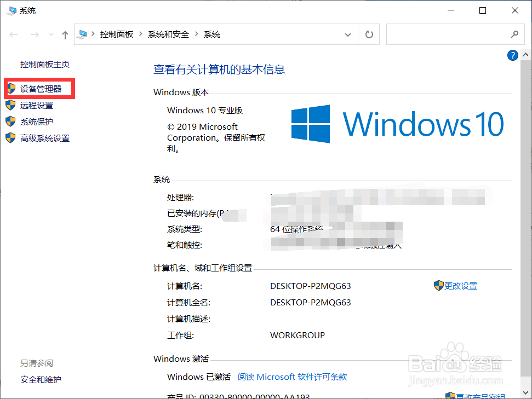Click shield icon beside 设备管理器
Viewport: 532px width, 399px height.
(x=11, y=89)
